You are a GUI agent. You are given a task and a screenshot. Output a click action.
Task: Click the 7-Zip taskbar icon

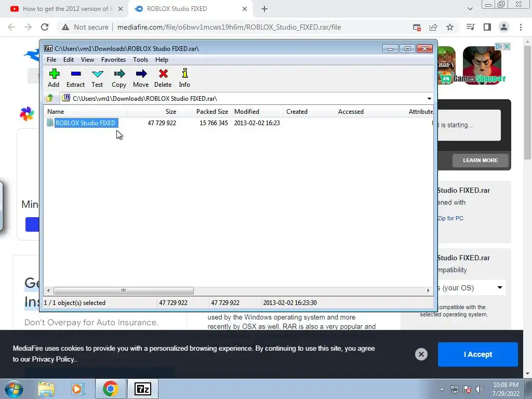point(142,389)
